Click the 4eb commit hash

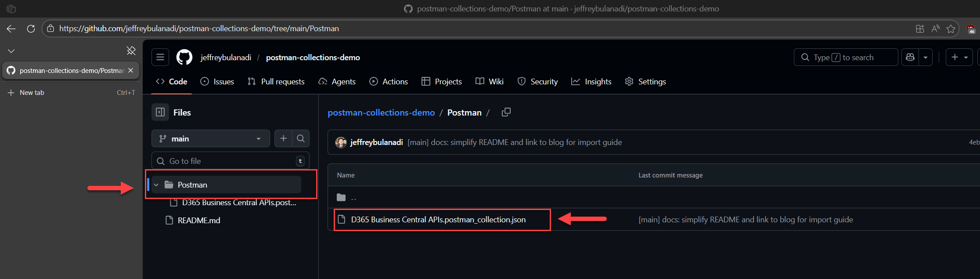point(974,142)
